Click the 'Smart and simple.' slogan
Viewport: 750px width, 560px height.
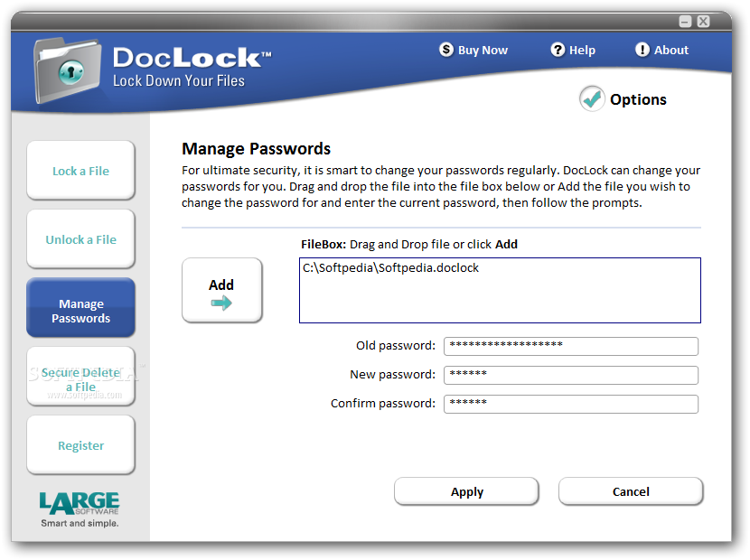point(80,523)
